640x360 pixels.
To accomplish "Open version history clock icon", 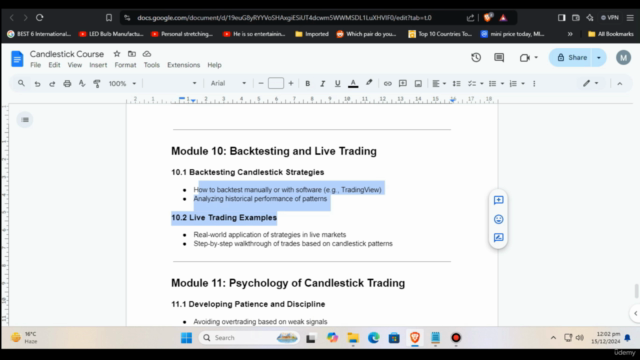I will 476,58.
